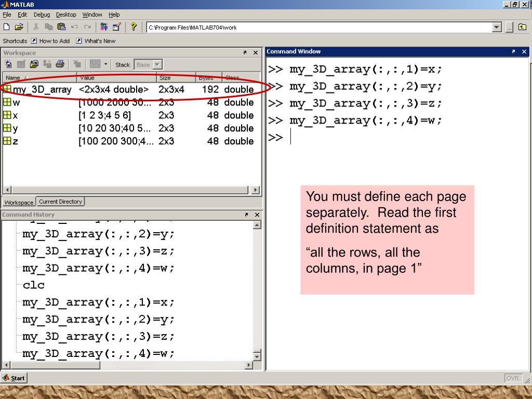Sort Workspace by the Name column

(39, 78)
